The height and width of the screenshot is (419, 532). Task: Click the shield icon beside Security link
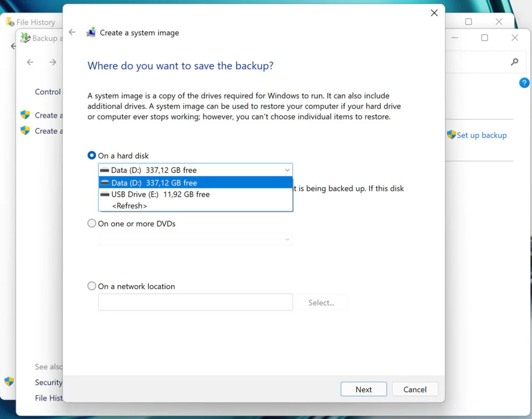(9, 381)
